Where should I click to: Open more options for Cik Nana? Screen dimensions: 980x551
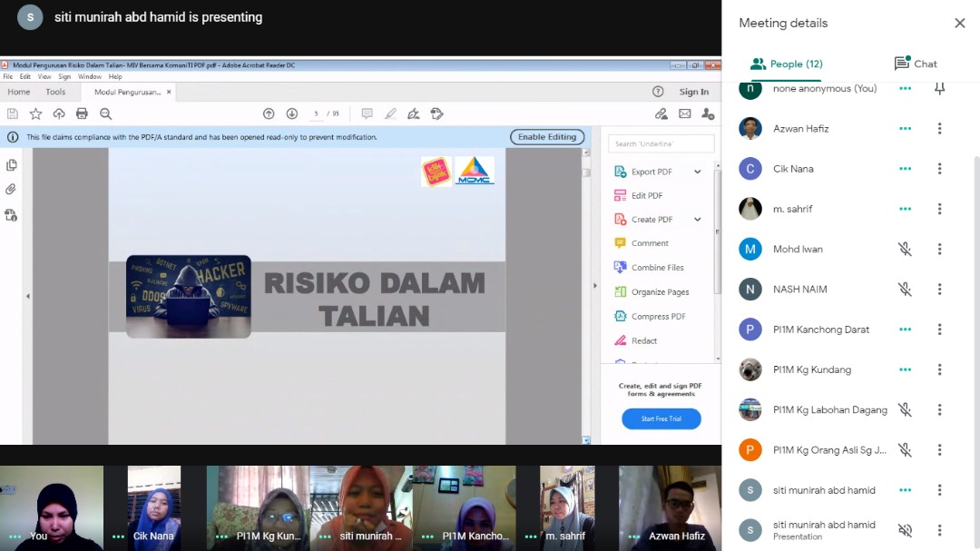coord(939,169)
